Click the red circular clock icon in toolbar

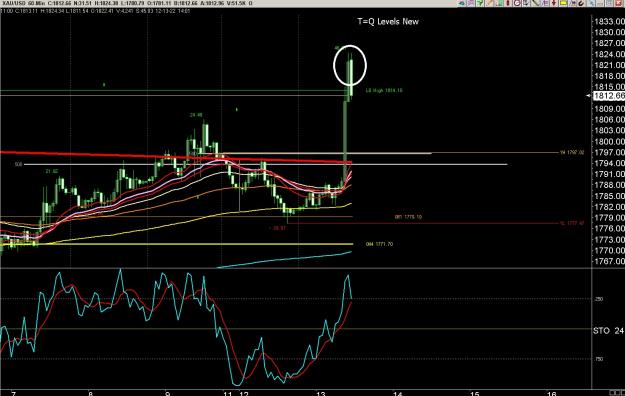coord(517,3)
